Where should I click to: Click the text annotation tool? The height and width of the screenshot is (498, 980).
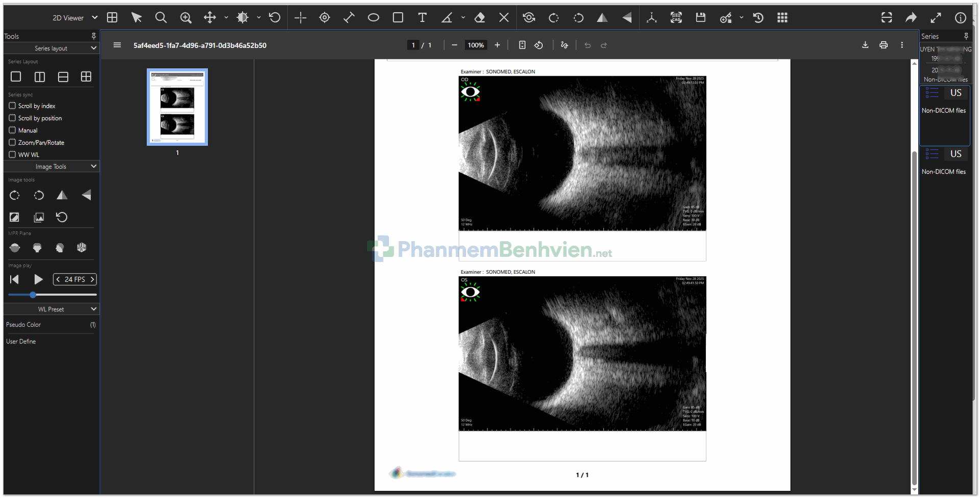coord(422,18)
